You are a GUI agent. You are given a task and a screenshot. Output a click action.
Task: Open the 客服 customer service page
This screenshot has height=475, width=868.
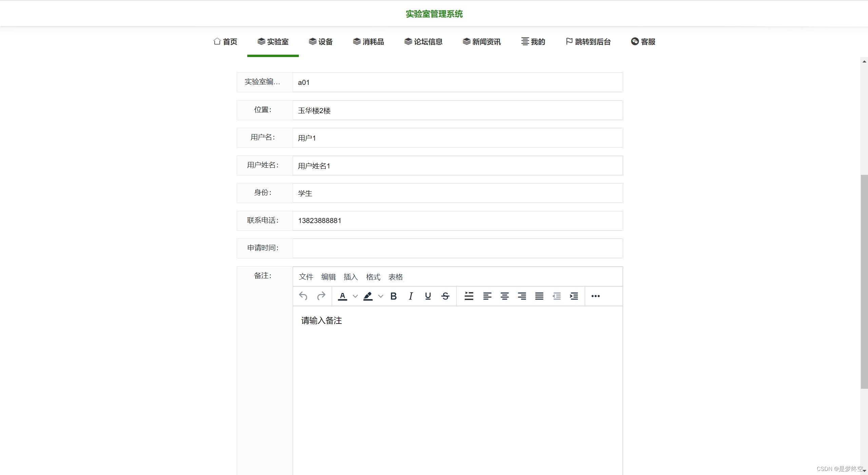click(643, 41)
